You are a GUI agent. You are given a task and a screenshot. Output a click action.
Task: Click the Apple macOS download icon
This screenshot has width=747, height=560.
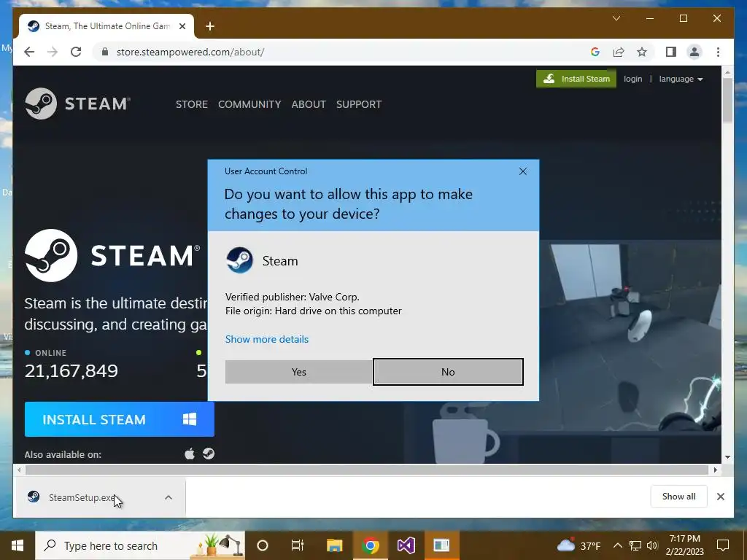pos(190,454)
